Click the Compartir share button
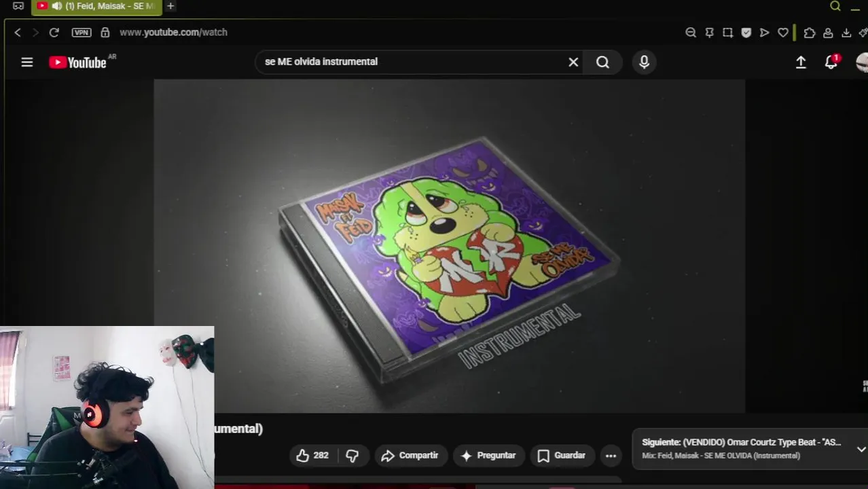868x489 pixels. (410, 456)
